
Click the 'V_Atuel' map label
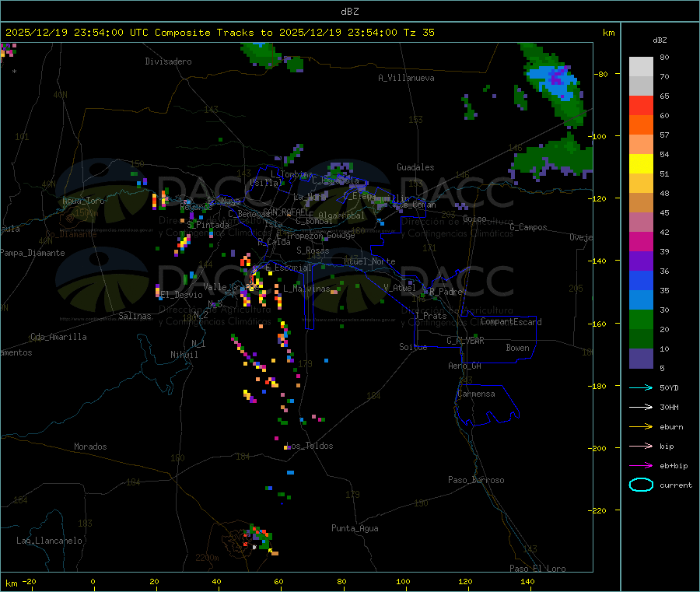tap(400, 288)
